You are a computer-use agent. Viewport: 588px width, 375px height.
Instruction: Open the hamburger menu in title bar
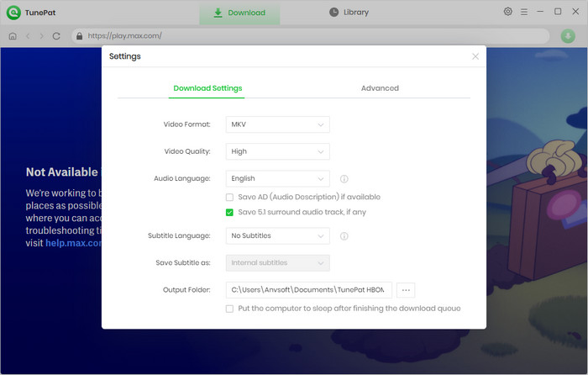click(x=524, y=12)
